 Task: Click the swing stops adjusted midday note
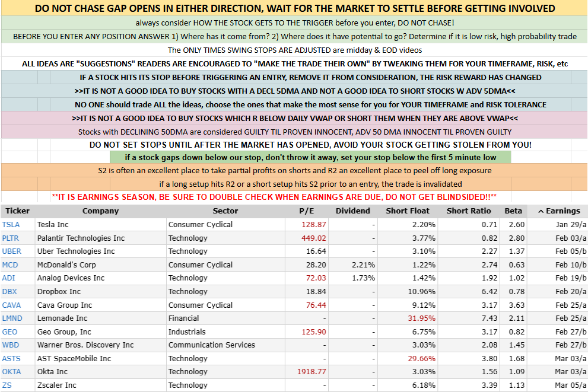point(295,50)
